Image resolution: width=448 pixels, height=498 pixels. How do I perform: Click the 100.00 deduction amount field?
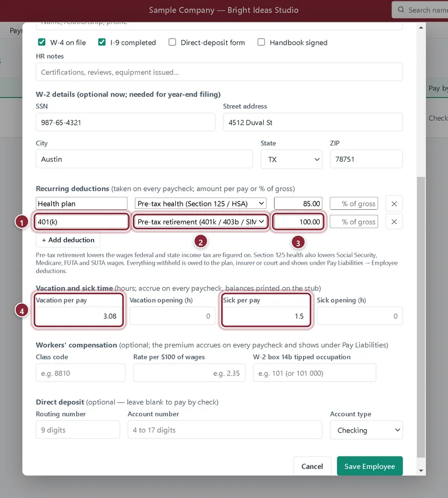click(x=298, y=222)
